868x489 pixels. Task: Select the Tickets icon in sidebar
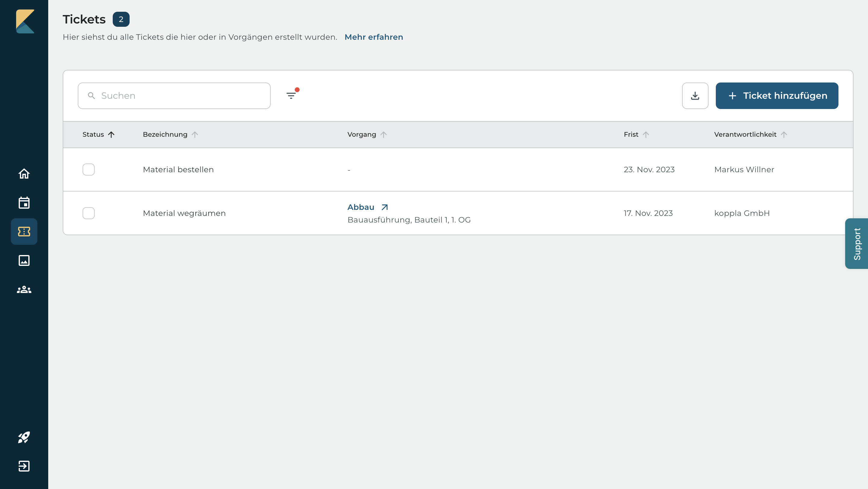[x=24, y=232]
